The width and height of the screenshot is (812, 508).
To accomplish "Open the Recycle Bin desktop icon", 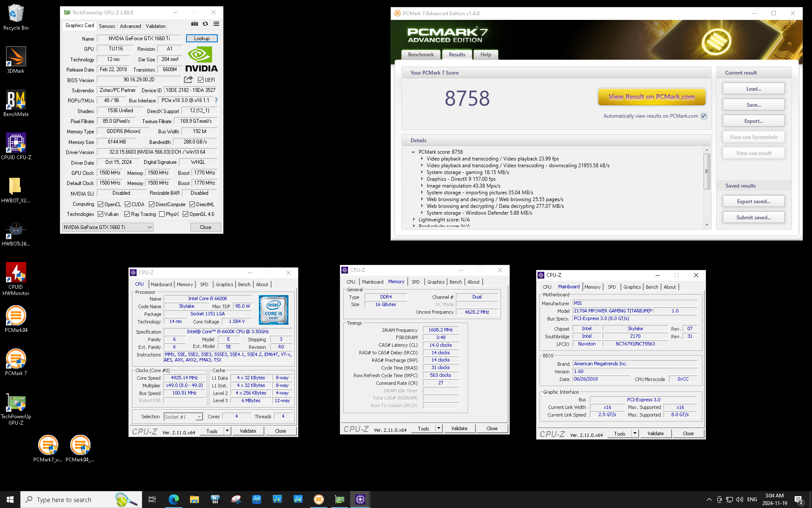I will 16,17.
